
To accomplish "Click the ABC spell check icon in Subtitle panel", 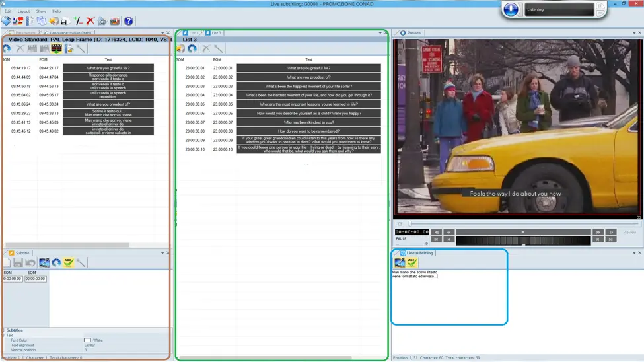I will [x=69, y=262].
